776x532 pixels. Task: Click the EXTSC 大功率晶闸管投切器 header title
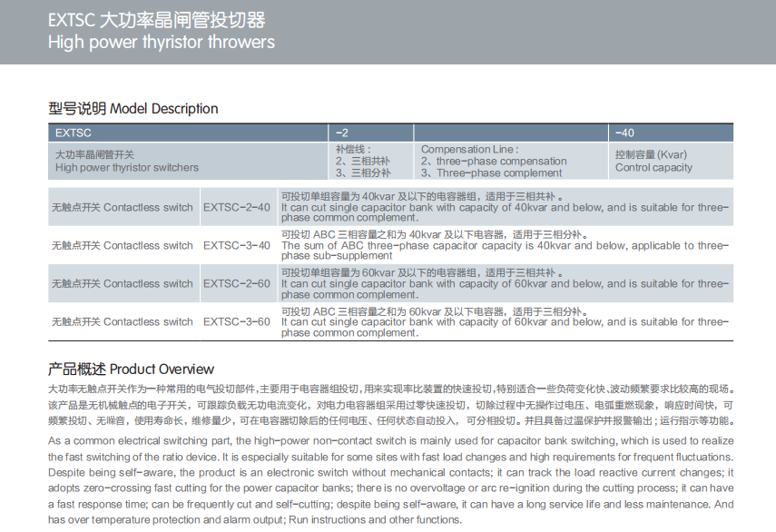[157, 20]
